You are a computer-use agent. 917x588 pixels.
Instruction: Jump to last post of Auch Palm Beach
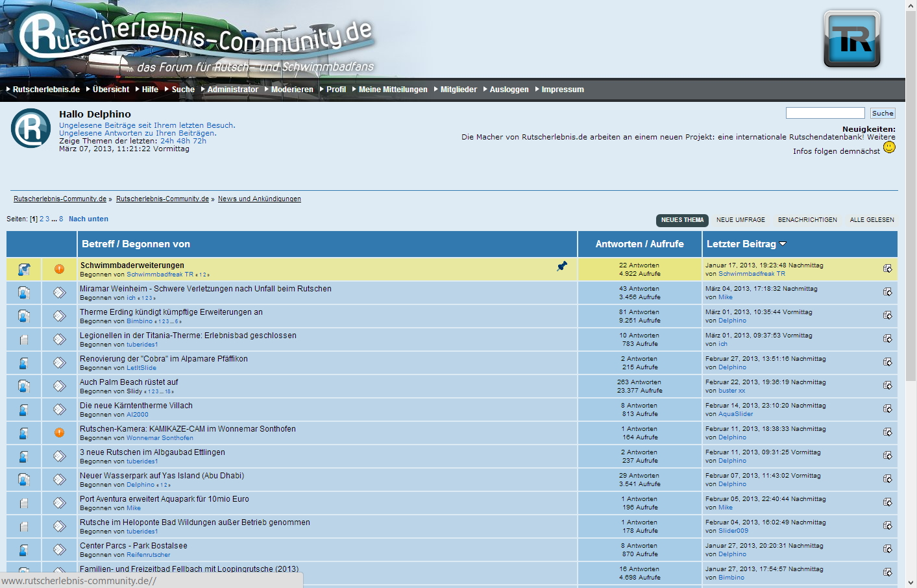(887, 386)
